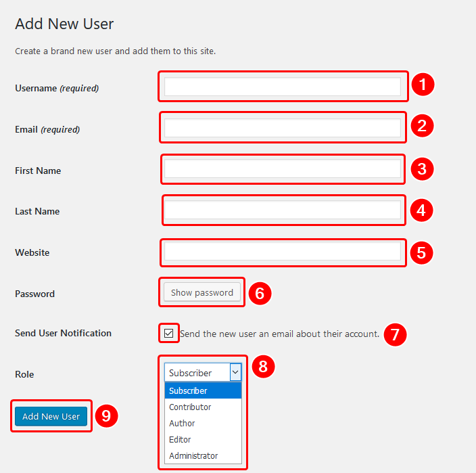Image resolution: width=476 pixels, height=473 pixels.
Task: Focus the Username text field
Action: [282, 87]
